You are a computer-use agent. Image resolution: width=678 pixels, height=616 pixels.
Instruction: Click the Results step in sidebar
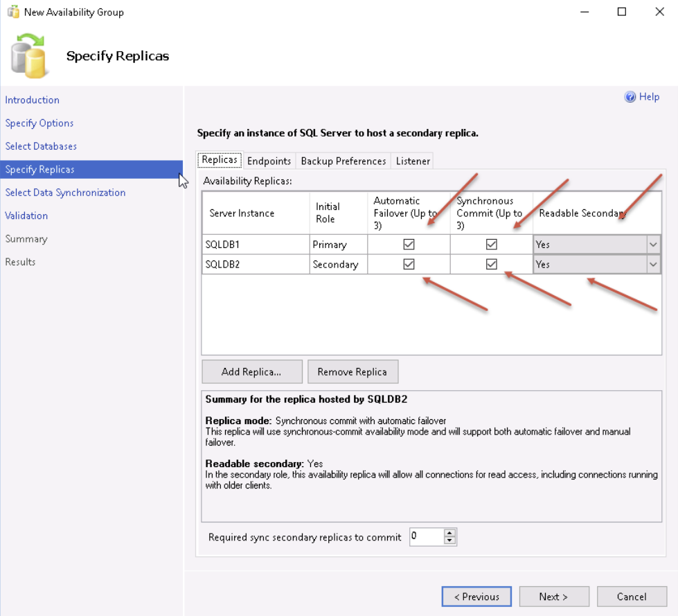click(20, 262)
